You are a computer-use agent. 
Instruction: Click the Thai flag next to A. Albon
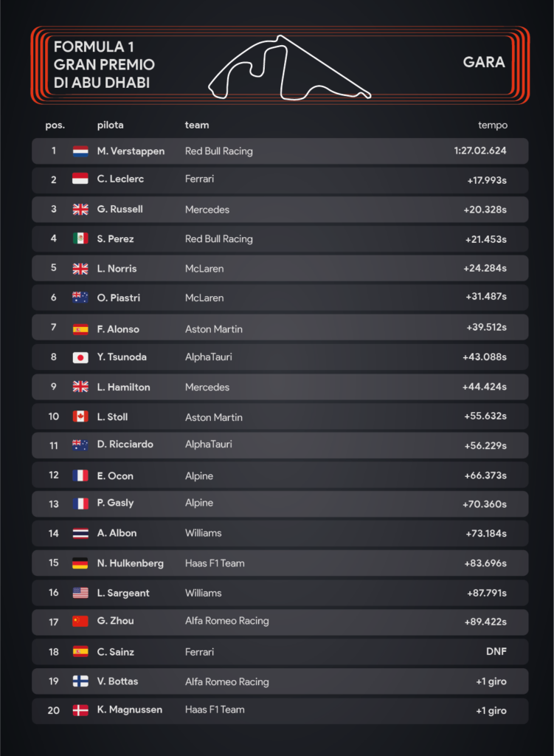(x=80, y=533)
